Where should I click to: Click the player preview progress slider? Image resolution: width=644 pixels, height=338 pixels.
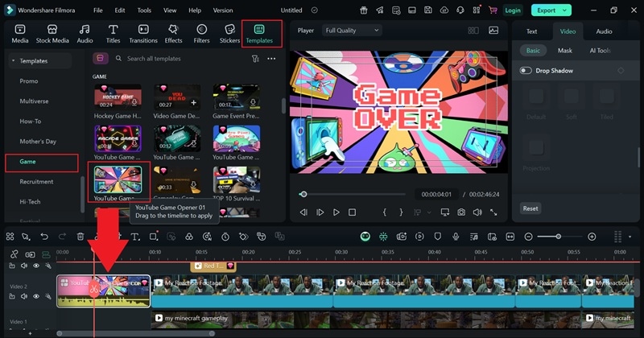tap(352, 194)
